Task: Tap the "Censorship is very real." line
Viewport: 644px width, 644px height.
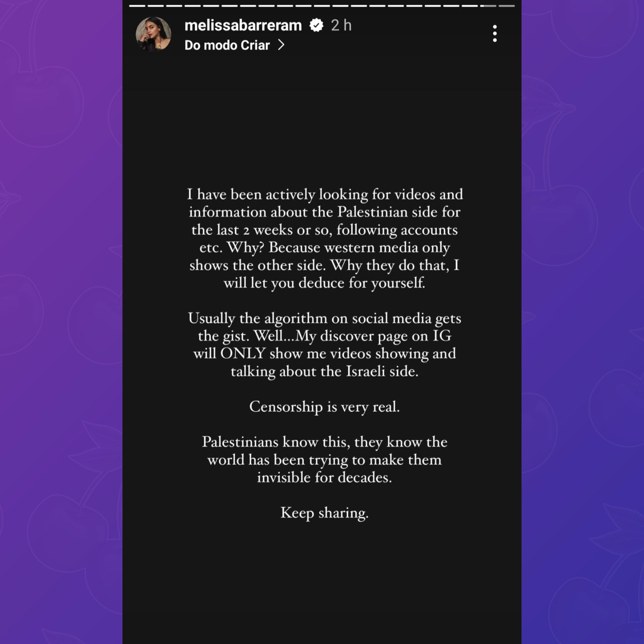Action: [x=324, y=407]
